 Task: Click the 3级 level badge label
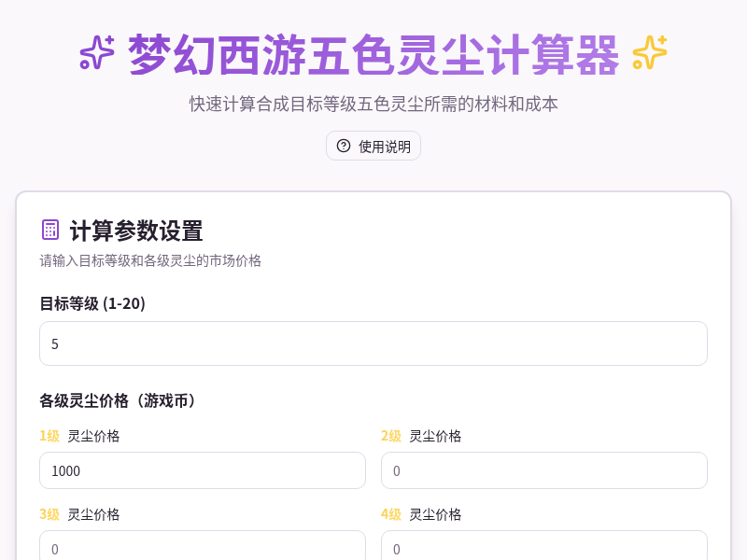pos(48,514)
